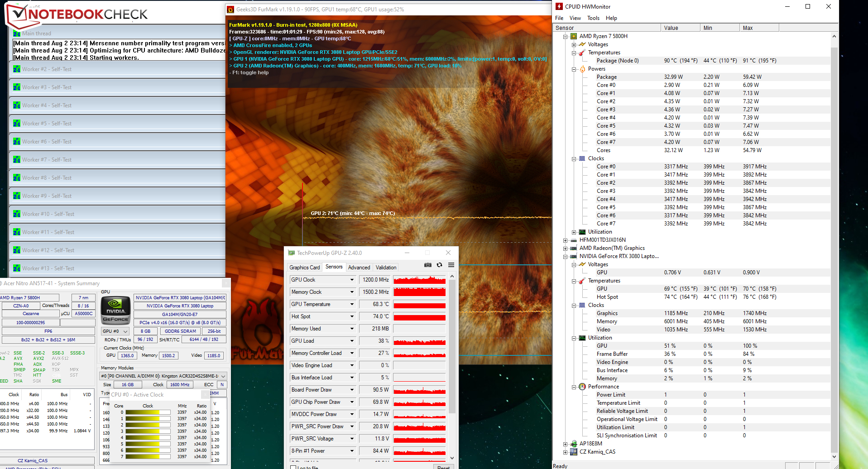Open GPU-Z hamburger menu icon
The height and width of the screenshot is (469, 868).
click(x=451, y=265)
